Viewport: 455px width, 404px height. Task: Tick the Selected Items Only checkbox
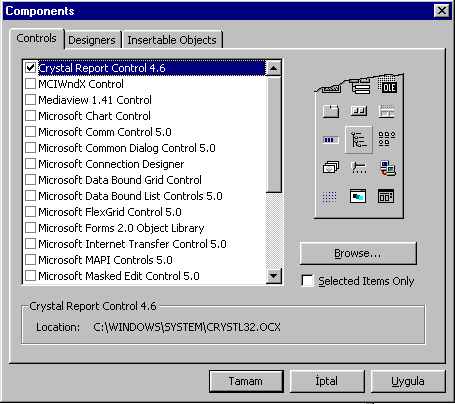point(307,281)
